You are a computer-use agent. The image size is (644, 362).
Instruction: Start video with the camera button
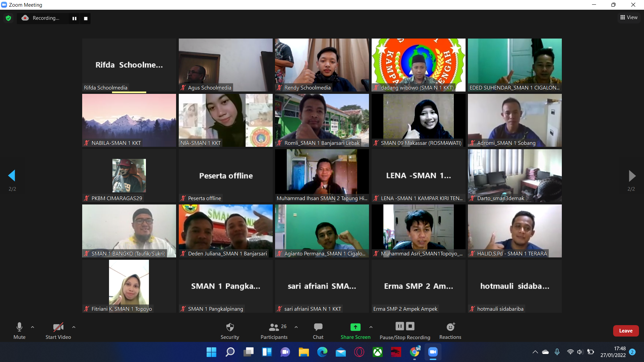pos(58,330)
